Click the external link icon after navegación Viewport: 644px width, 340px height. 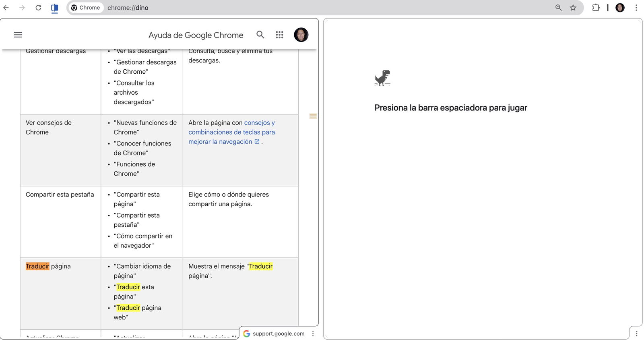click(x=257, y=142)
